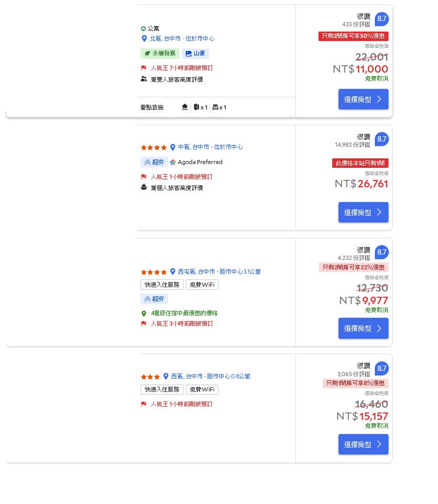Click the 永續發展 green leaf badge

[x=160, y=53]
